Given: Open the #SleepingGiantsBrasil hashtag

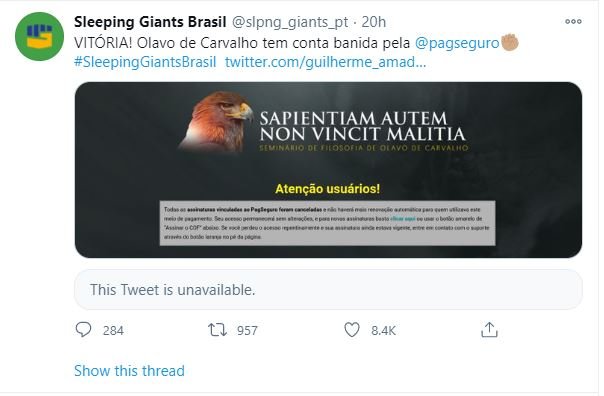Looking at the screenshot, I should 145,62.
